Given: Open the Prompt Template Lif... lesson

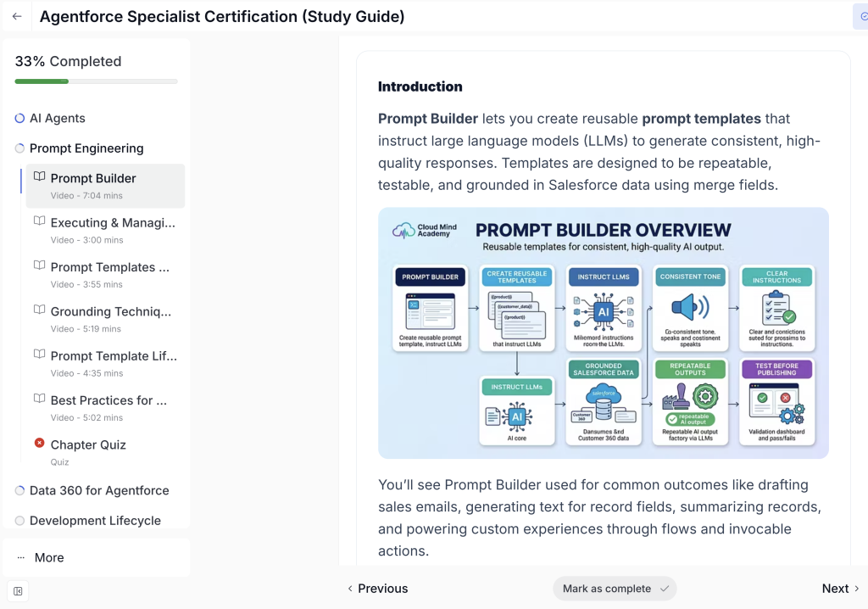Looking at the screenshot, I should pyautogui.click(x=105, y=363).
